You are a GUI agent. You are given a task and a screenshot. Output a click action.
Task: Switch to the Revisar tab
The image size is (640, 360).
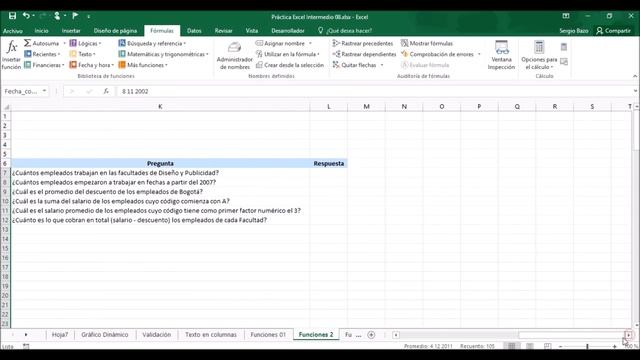pyautogui.click(x=223, y=31)
